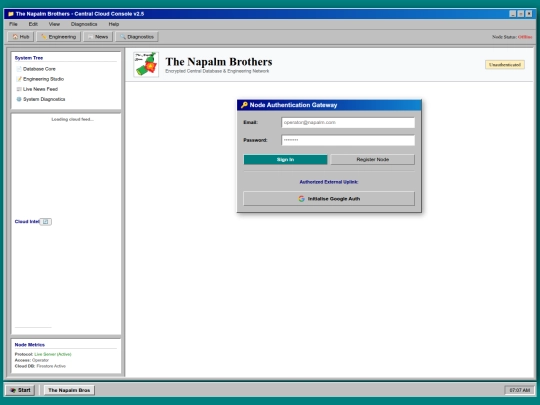This screenshot has width=540, height=405.
Task: Click the Loading cloud feed text
Action: coord(72,120)
